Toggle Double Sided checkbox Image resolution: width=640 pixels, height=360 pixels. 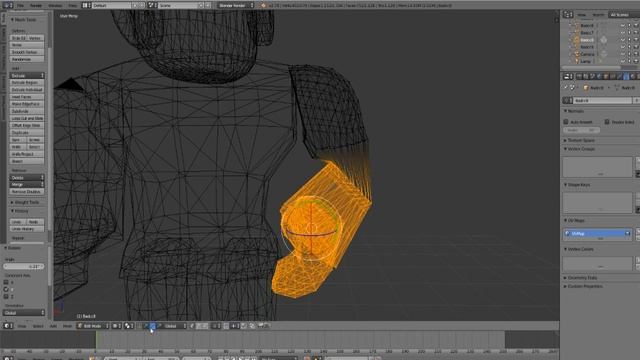click(x=607, y=122)
